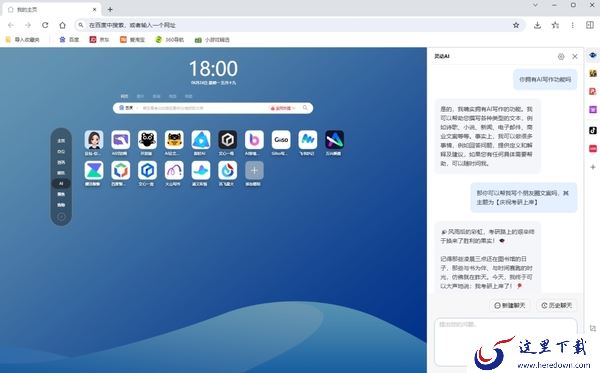Start a new chat with 新建聊天

pyautogui.click(x=510, y=305)
